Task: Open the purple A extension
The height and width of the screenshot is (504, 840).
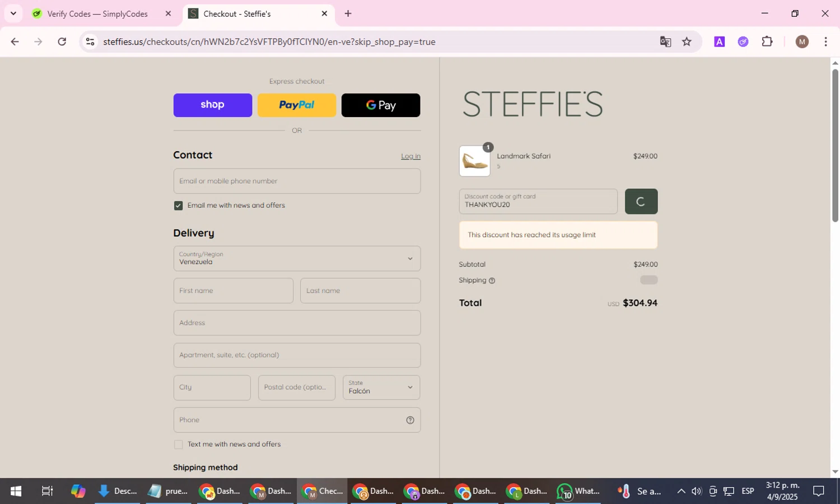Action: [x=720, y=41]
